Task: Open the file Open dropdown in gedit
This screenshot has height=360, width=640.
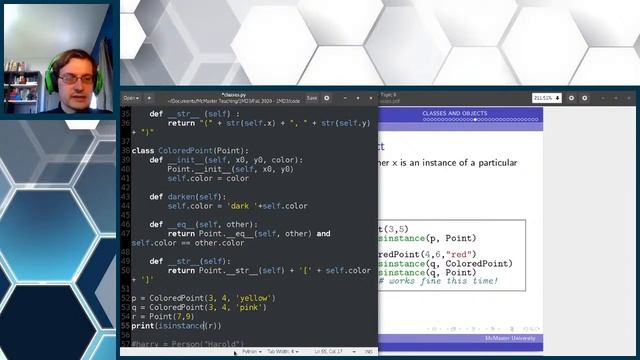Action: click(x=131, y=98)
